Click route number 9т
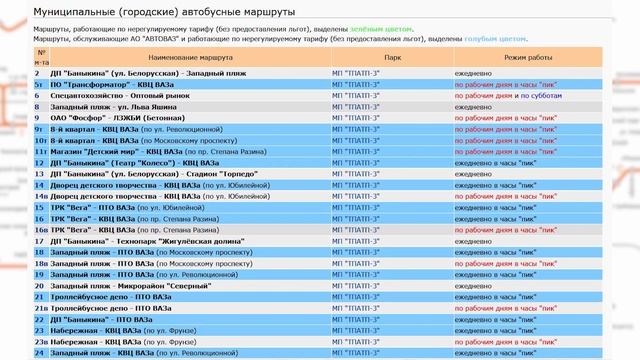 pos(38,129)
